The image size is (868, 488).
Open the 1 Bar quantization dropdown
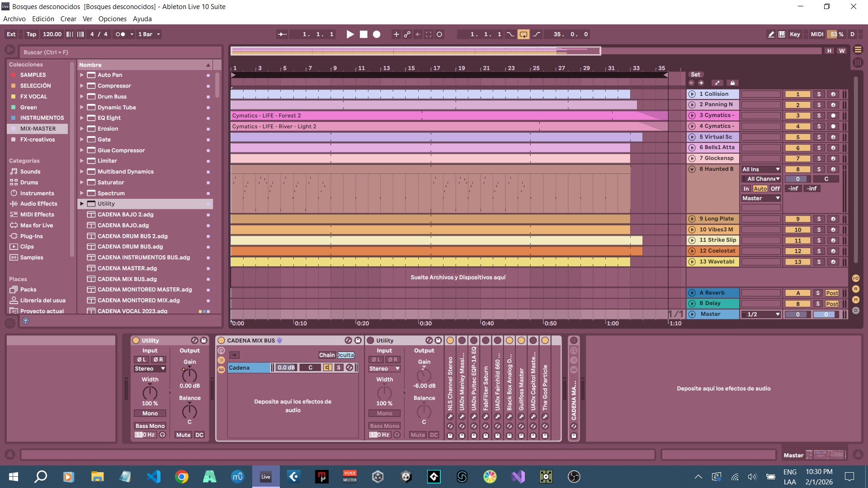click(149, 34)
